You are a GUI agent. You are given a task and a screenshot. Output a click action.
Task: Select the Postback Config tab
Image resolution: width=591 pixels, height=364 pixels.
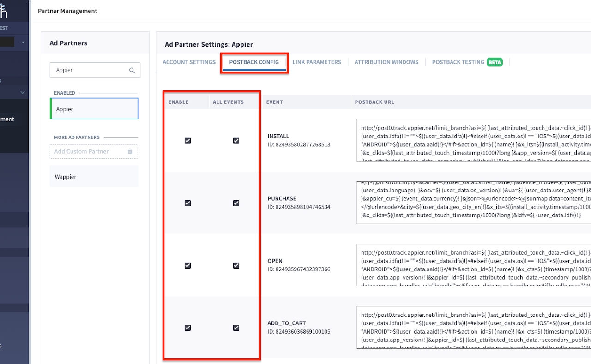click(254, 62)
